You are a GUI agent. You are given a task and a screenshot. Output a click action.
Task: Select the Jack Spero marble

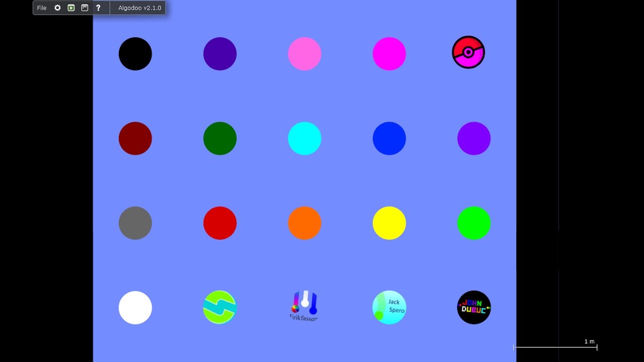click(x=389, y=308)
